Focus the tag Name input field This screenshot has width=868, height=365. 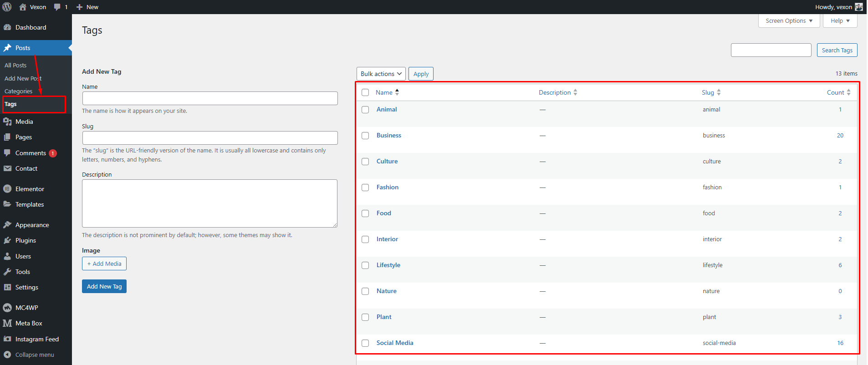point(210,98)
